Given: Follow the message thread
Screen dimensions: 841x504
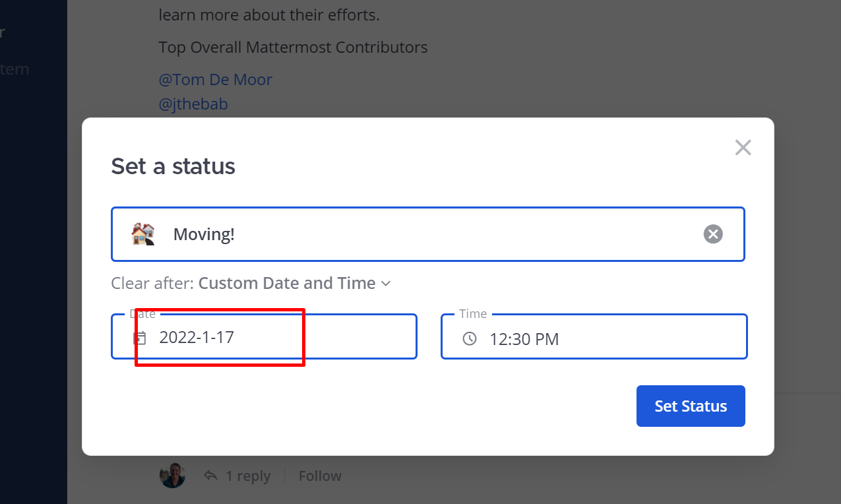Looking at the screenshot, I should click(x=320, y=476).
